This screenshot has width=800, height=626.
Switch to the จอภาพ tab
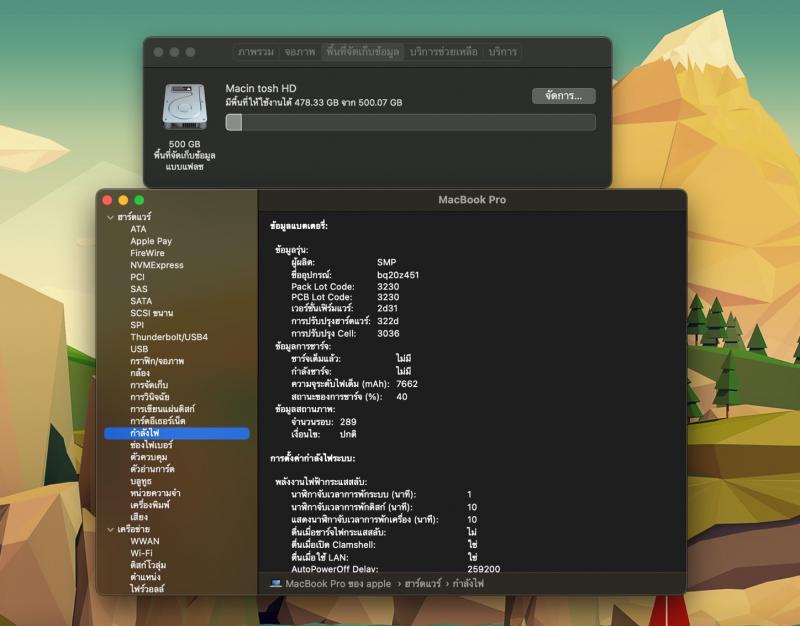(299, 52)
